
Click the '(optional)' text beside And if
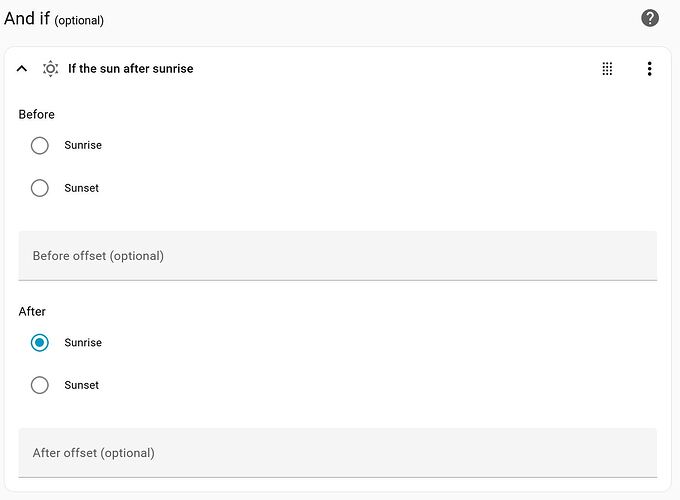(79, 20)
